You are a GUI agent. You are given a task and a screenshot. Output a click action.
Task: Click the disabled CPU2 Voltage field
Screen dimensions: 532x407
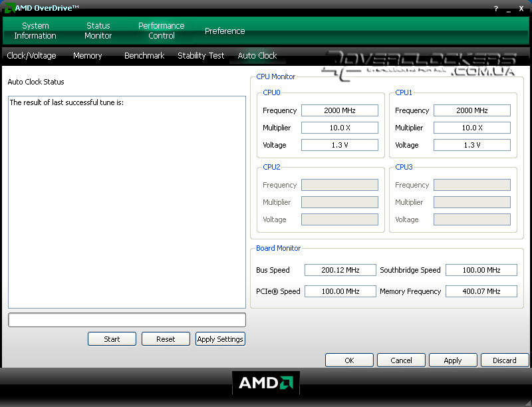coord(340,219)
